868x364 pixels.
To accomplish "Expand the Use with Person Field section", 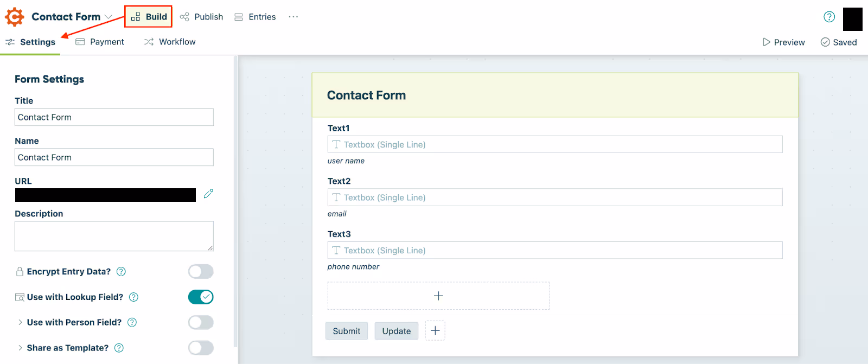I will click(x=21, y=322).
